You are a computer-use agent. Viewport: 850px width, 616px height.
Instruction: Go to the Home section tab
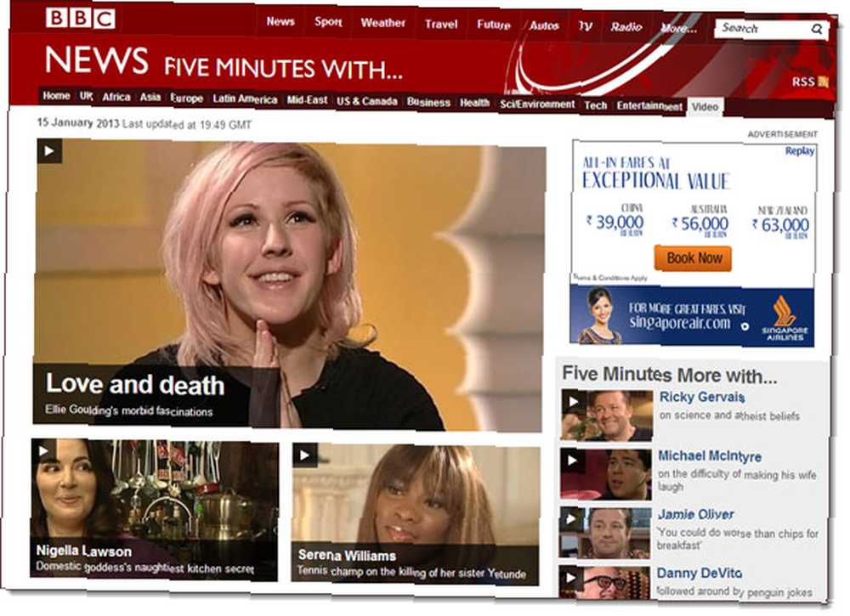pos(56,96)
